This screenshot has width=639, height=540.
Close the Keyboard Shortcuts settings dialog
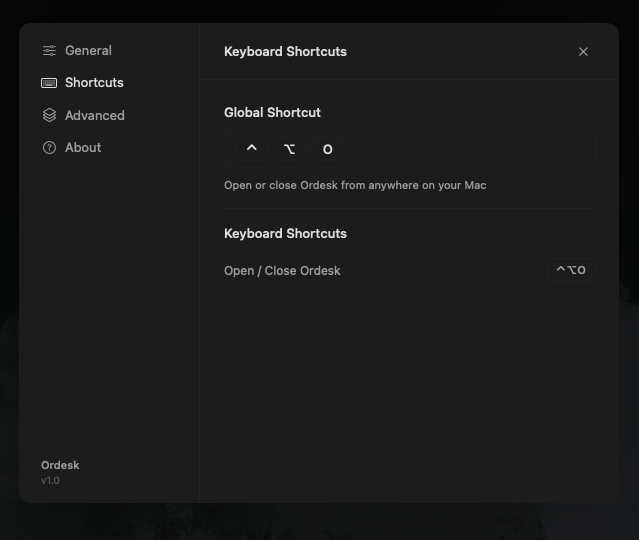pos(583,52)
